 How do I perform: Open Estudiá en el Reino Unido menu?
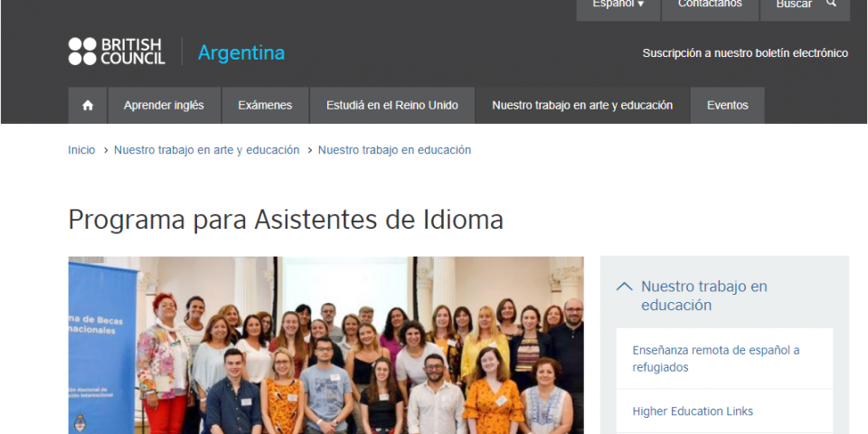(x=392, y=105)
